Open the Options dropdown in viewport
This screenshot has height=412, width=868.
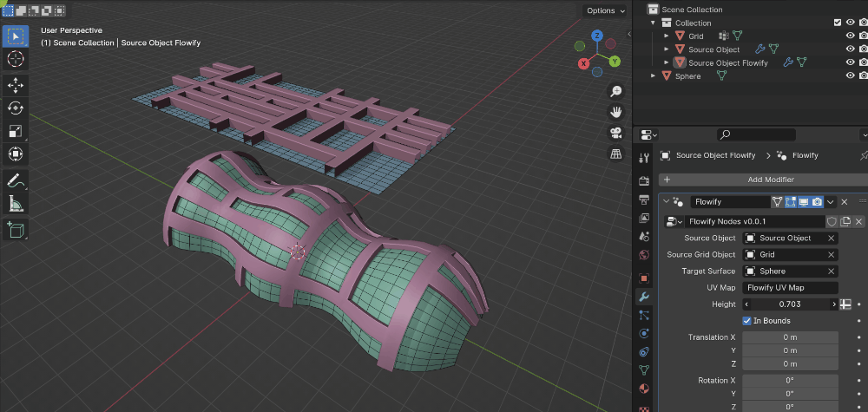pyautogui.click(x=606, y=10)
